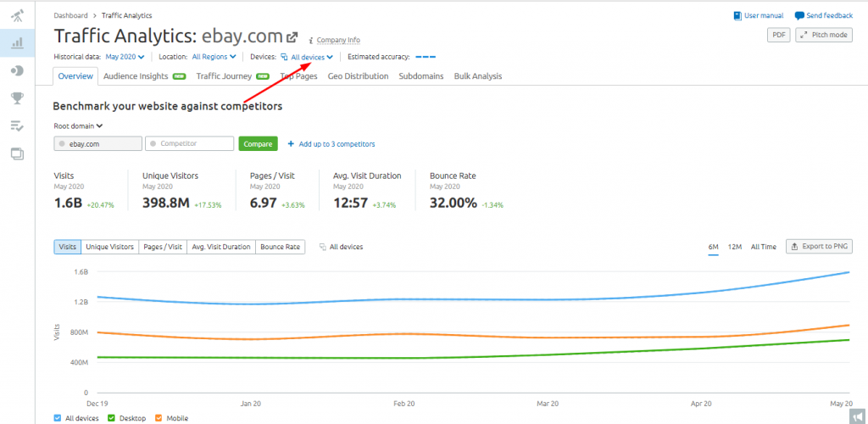868x424 pixels.
Task: Switch to the Overview tab
Action: point(75,76)
